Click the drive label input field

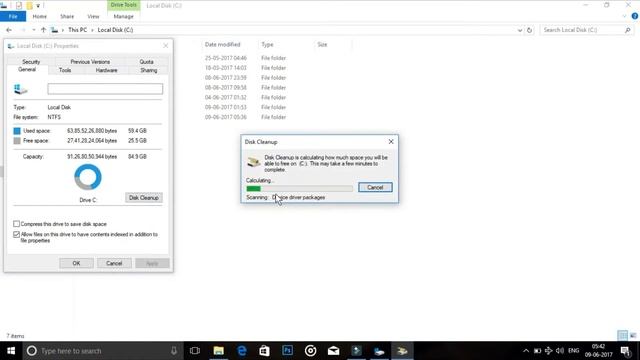105,89
